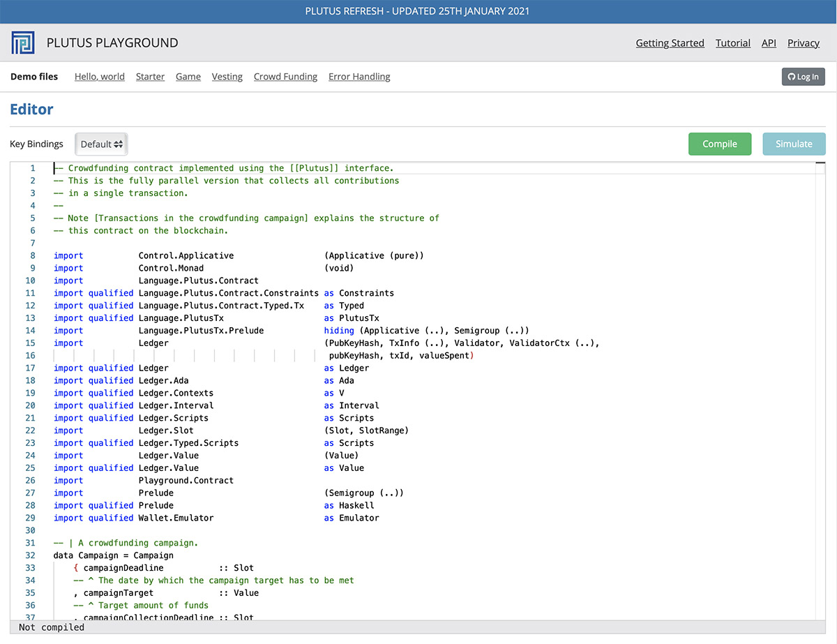Open the Key Bindings dropdown
Viewport: 837px width, 644px height.
coord(101,144)
